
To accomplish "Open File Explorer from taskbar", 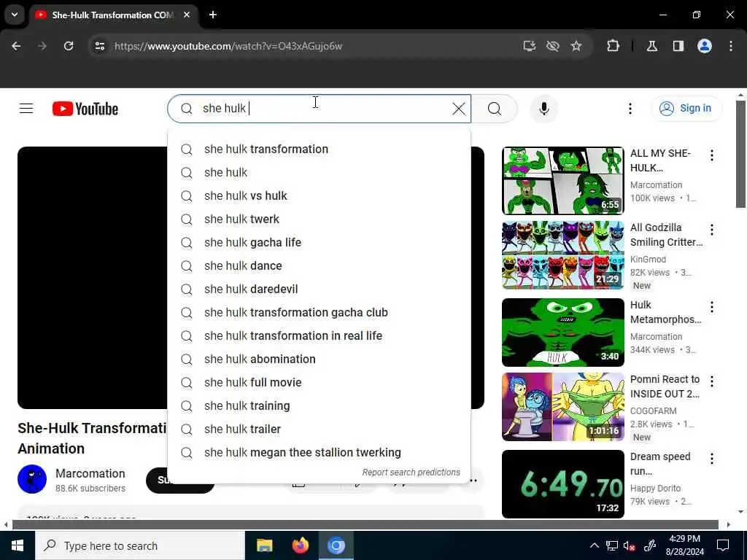I will click(x=264, y=545).
